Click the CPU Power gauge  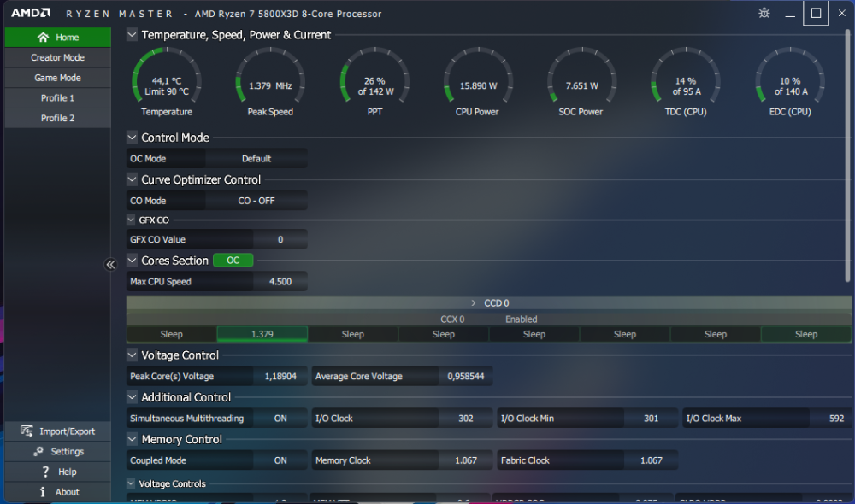point(478,82)
